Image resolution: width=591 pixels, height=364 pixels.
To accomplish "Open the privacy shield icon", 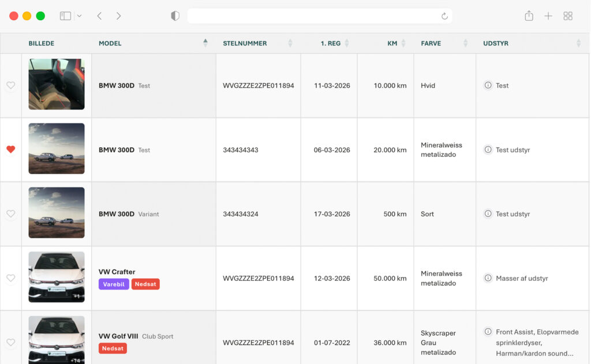I will 175,16.
